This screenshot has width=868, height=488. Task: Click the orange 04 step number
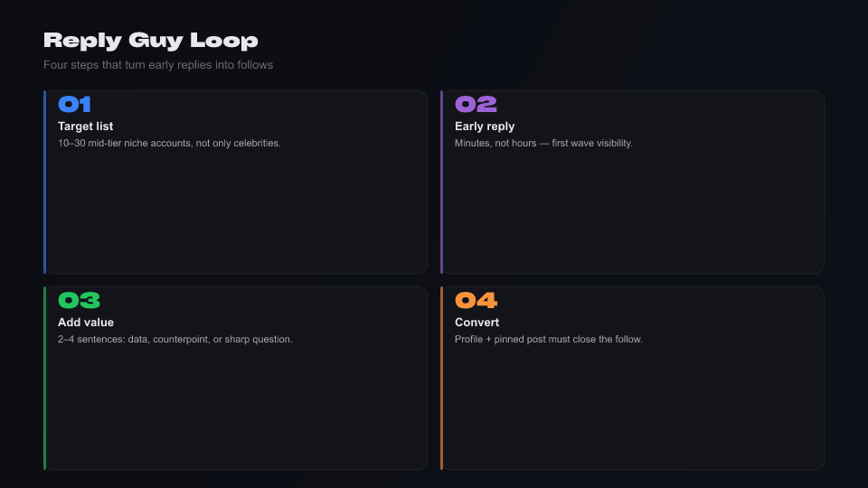476,300
